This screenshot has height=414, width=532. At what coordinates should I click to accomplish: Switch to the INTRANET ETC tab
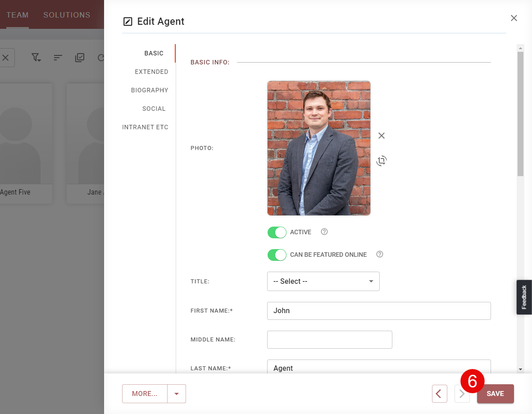pos(145,127)
